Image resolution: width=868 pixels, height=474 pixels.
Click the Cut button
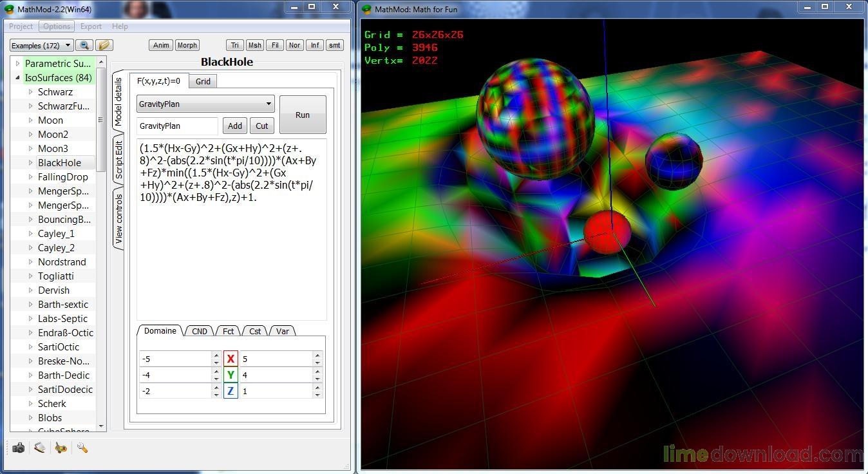click(x=261, y=126)
